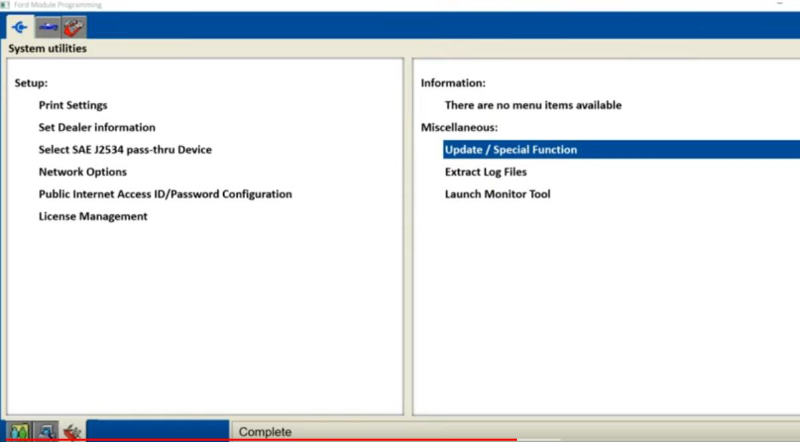800x442 pixels.
Task: Click the Ford Module Programming window title
Action: point(58,5)
